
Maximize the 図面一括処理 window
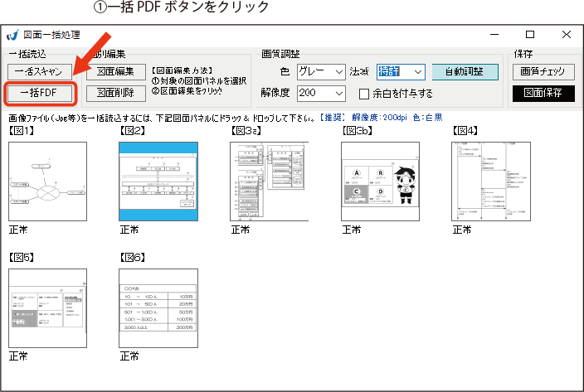[529, 35]
